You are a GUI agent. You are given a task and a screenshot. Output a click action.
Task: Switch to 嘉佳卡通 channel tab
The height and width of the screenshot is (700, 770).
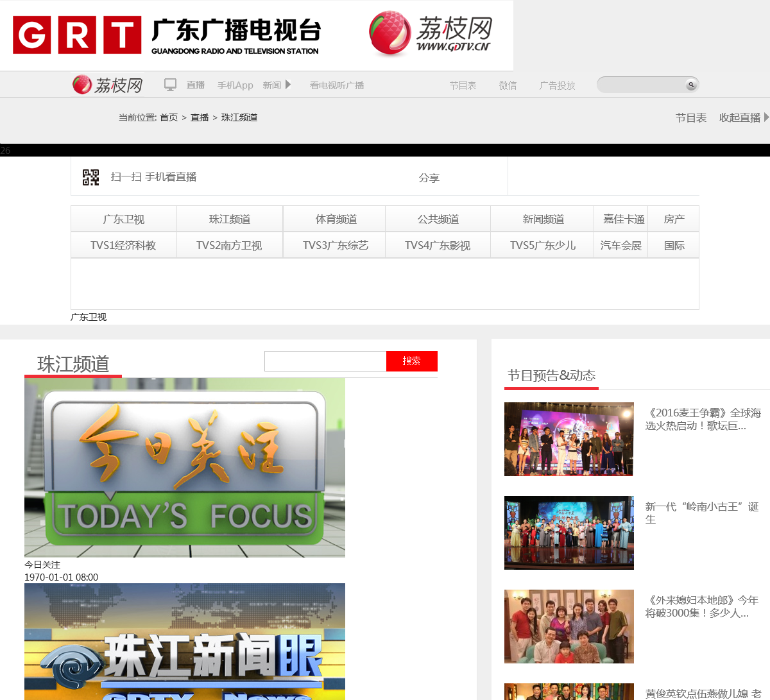click(622, 219)
